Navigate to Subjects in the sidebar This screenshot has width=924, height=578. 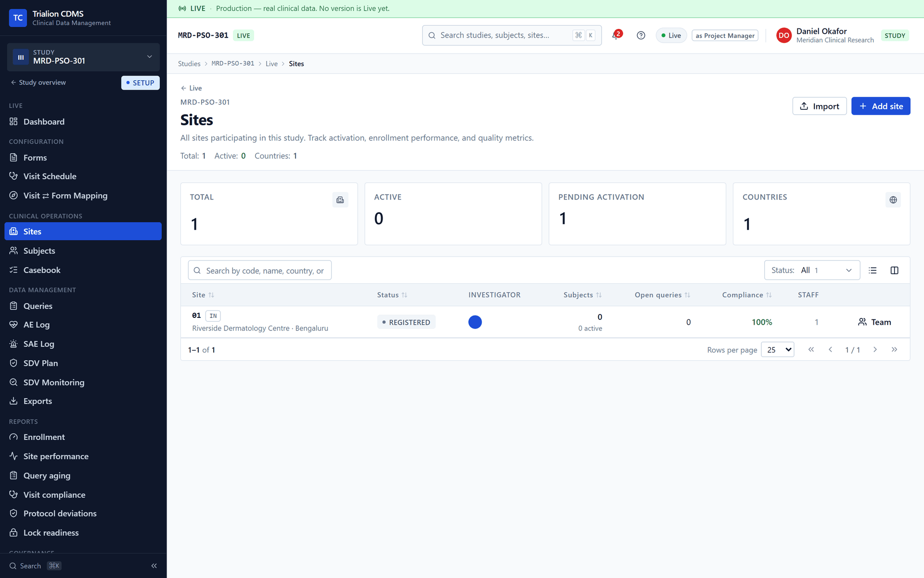point(83,251)
